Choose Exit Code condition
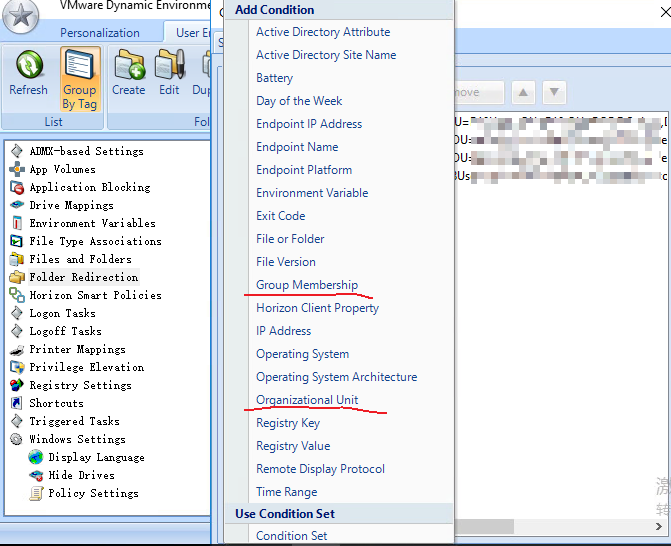The height and width of the screenshot is (546, 671). (x=280, y=216)
